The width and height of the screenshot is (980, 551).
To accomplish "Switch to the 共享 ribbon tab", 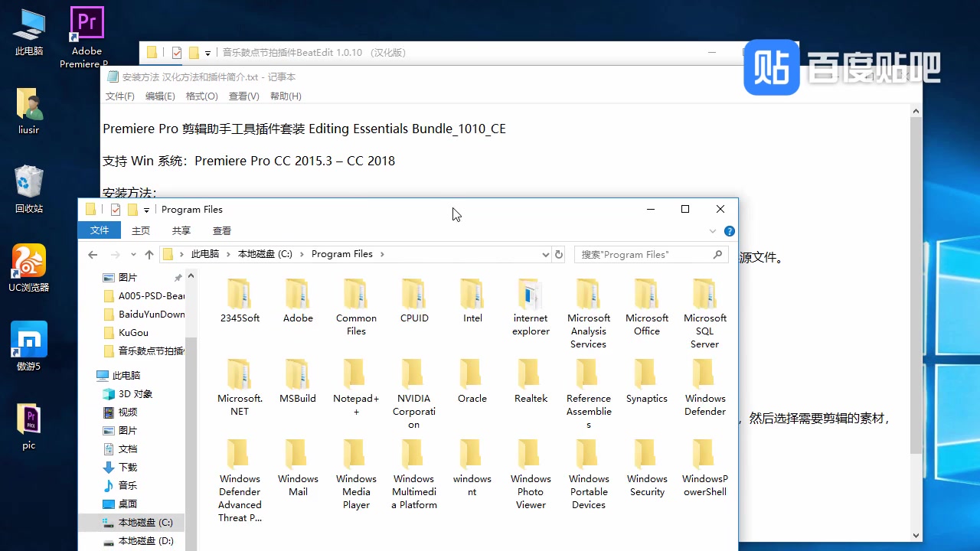I will 181,230.
